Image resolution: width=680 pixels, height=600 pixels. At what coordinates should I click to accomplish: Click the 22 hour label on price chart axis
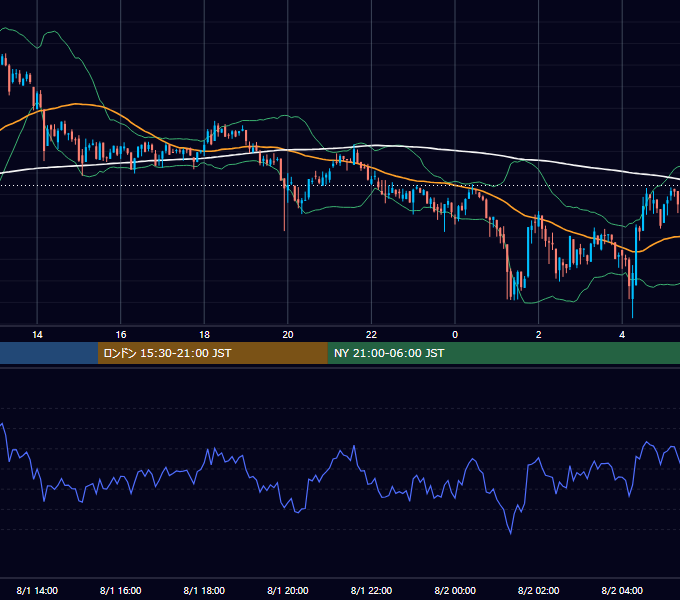click(x=371, y=335)
